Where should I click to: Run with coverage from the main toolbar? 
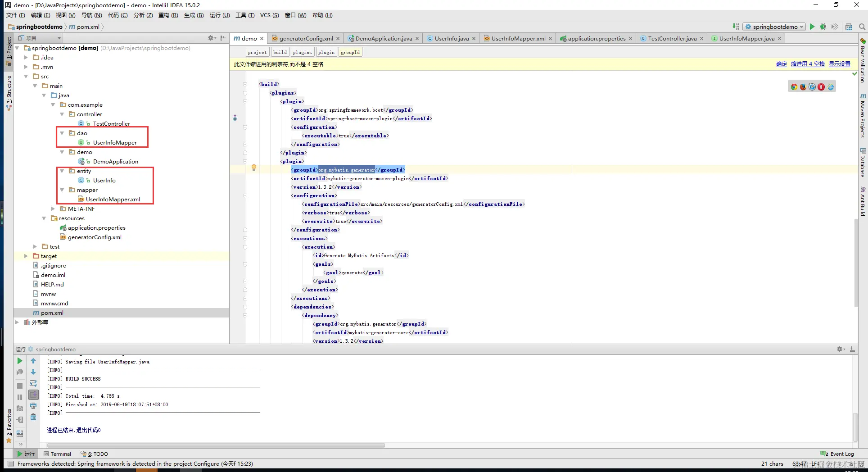click(x=835, y=27)
